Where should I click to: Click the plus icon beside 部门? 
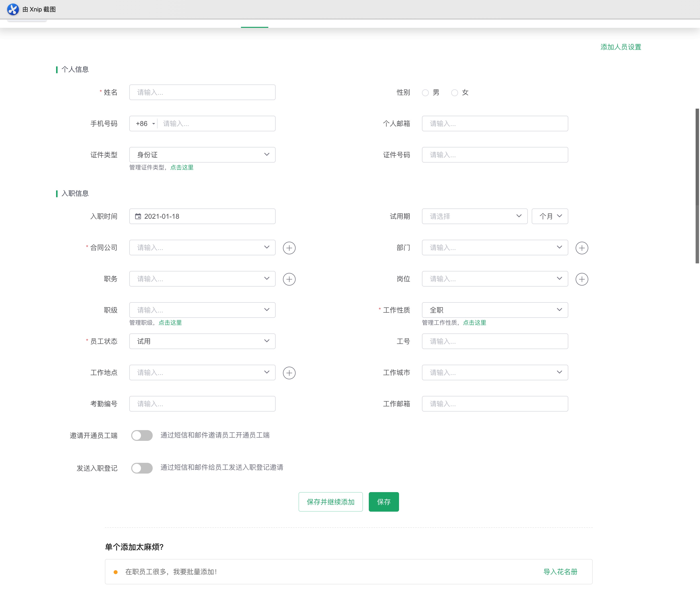(x=581, y=248)
